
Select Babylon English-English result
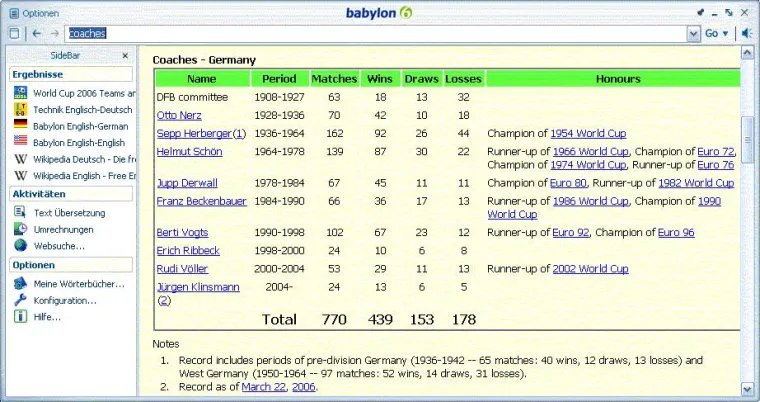[79, 143]
